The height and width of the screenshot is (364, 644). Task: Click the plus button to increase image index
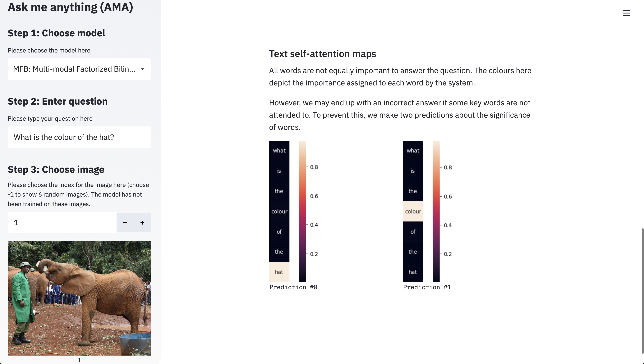click(142, 222)
